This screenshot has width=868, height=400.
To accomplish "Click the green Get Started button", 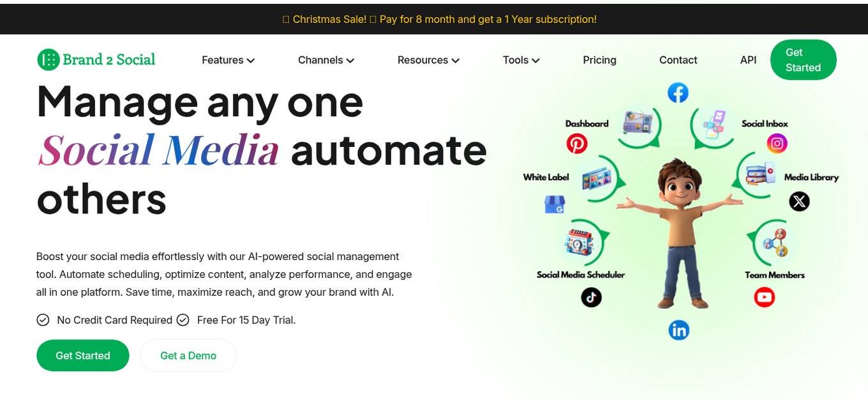I will pos(82,355).
